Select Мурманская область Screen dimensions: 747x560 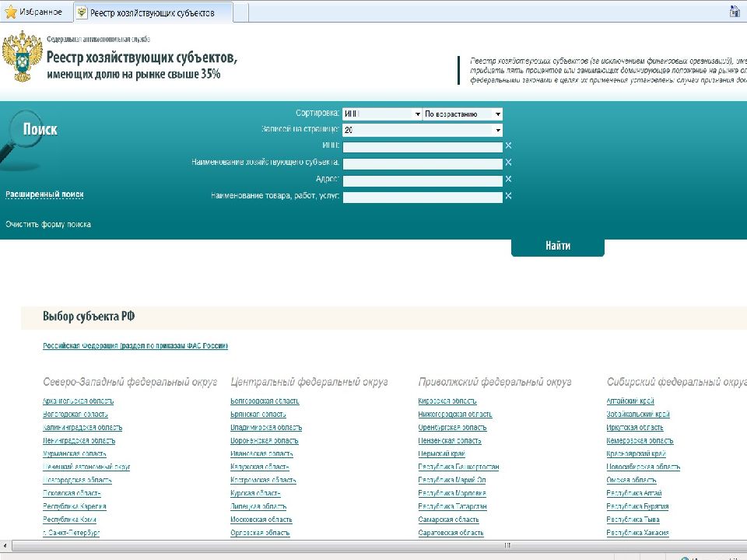click(75, 453)
